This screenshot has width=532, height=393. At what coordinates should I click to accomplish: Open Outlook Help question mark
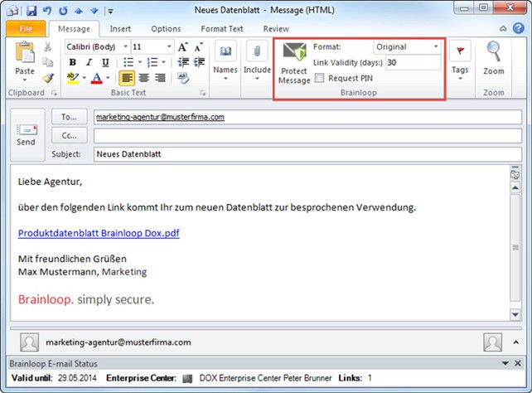518,28
